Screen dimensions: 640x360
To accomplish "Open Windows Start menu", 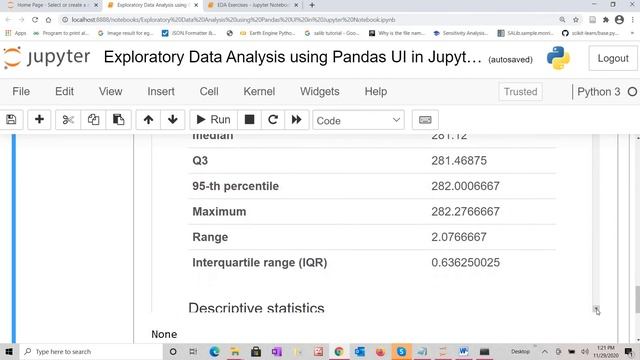I will [9, 351].
